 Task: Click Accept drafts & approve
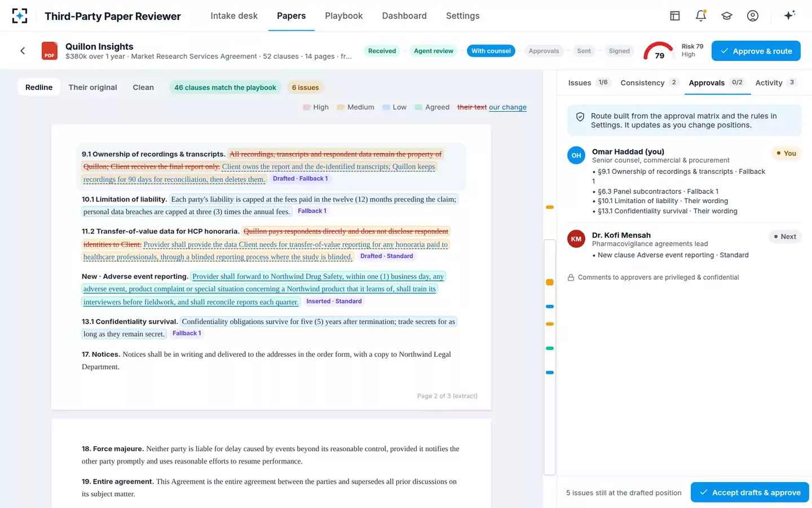(750, 493)
